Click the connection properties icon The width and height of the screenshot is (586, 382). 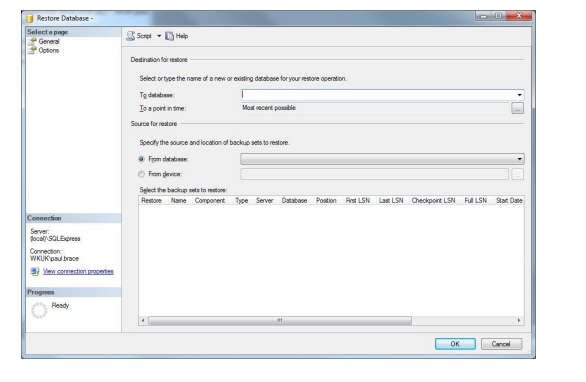click(35, 271)
